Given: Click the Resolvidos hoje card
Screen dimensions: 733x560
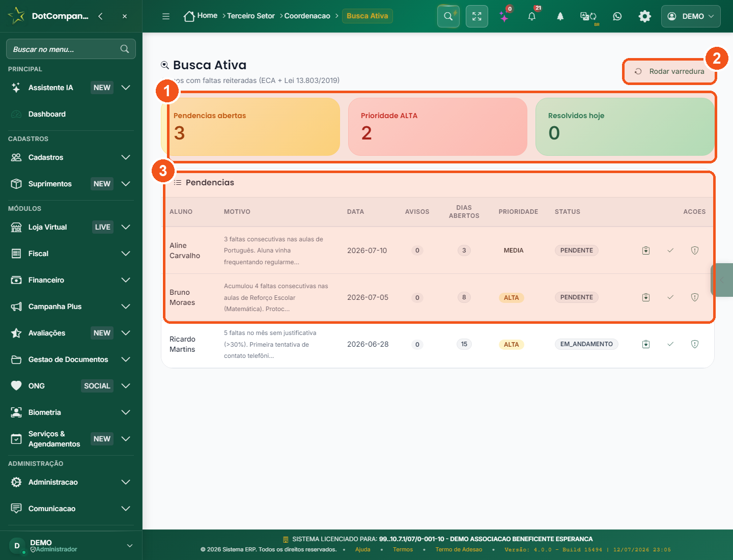Looking at the screenshot, I should coord(625,127).
